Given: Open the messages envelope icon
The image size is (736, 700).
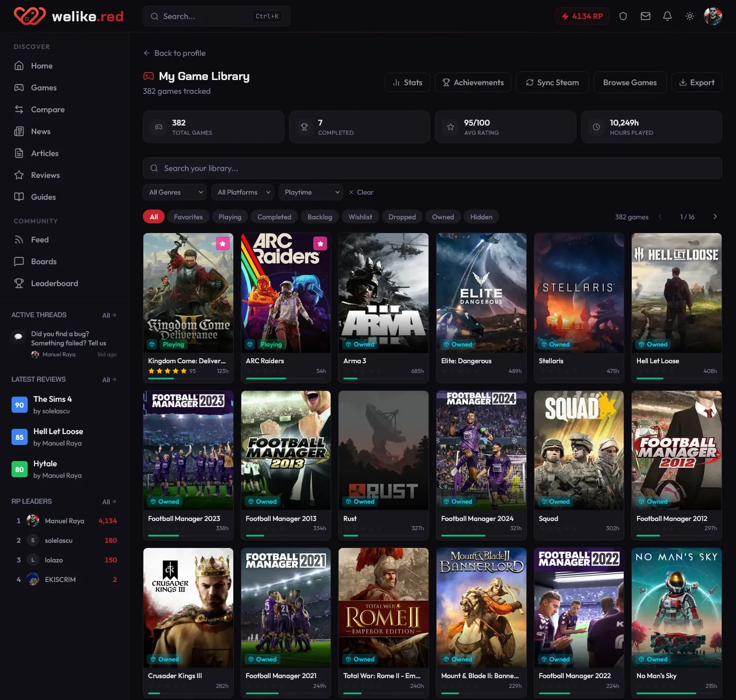Looking at the screenshot, I should pos(645,16).
